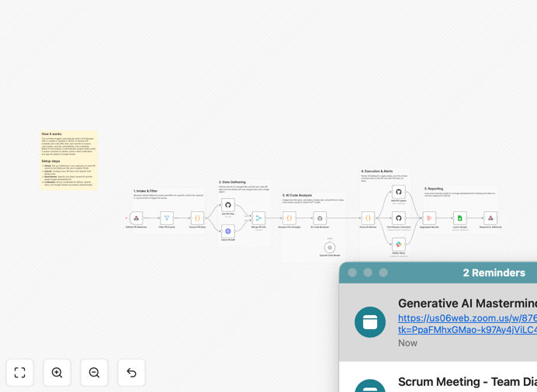Open the Add PR Labels GitHub node
This screenshot has width=537, height=392.
399,192
